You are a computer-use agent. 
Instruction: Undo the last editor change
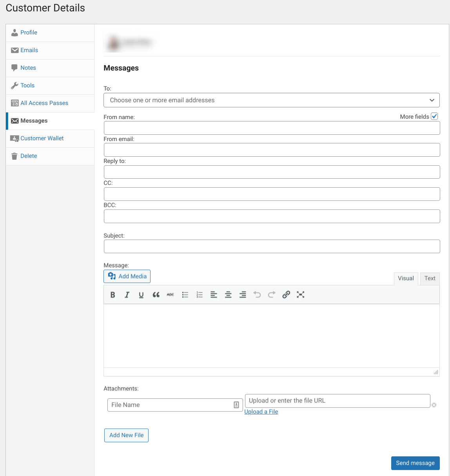pos(257,295)
